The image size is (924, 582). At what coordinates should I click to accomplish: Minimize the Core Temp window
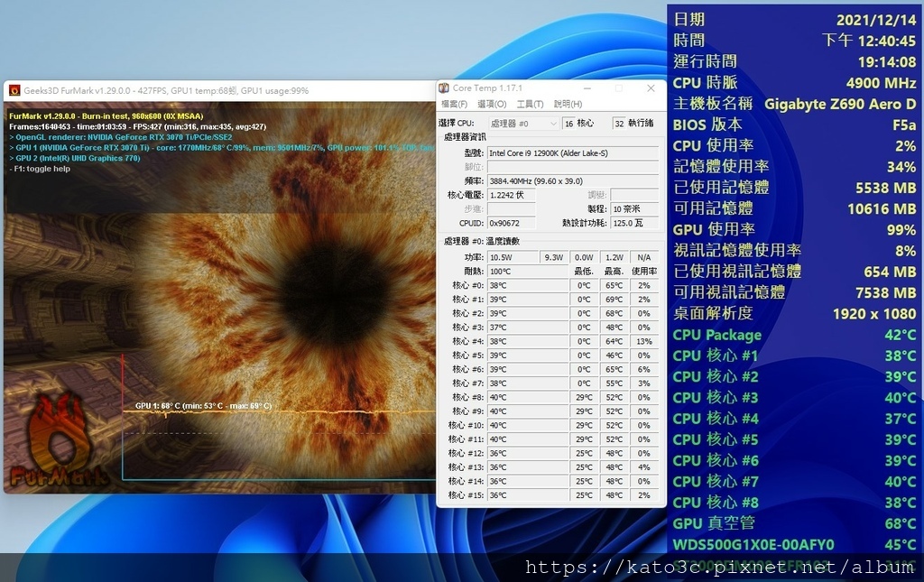pyautogui.click(x=587, y=88)
